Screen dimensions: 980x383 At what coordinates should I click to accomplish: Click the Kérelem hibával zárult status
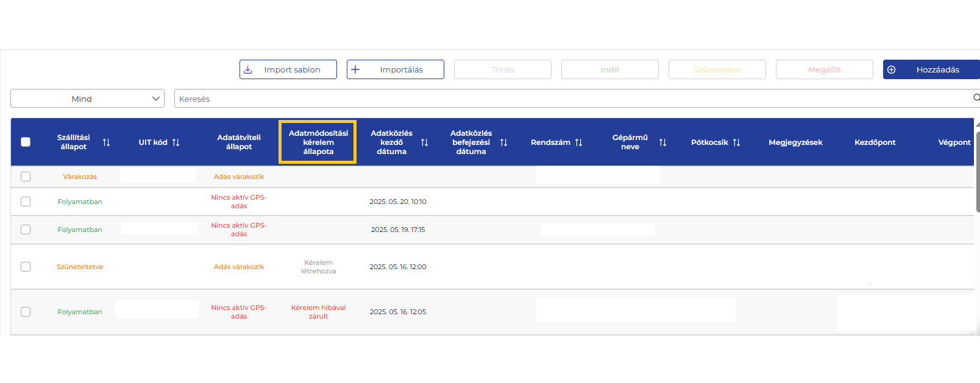[x=318, y=312]
